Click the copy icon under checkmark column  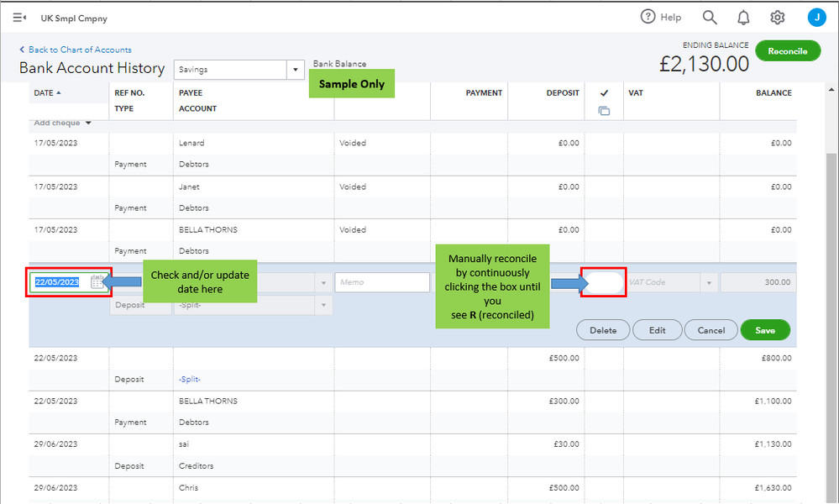(604, 111)
